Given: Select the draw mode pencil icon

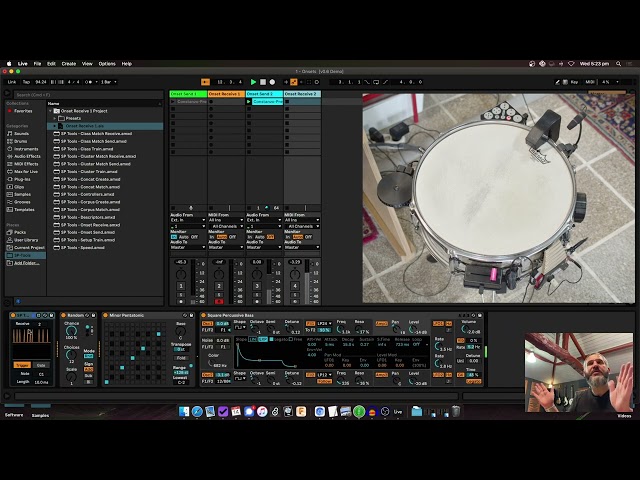Looking at the screenshot, I should click(557, 82).
